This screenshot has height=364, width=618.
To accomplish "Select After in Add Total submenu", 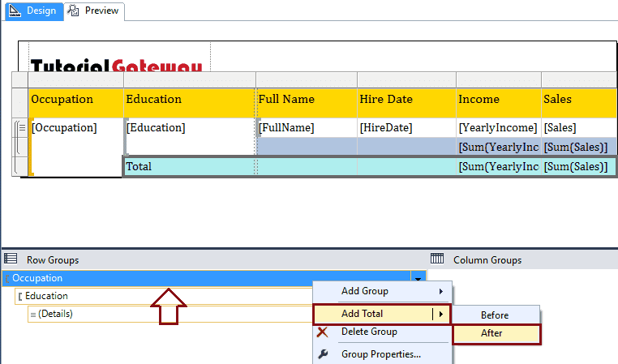I will click(x=496, y=334).
